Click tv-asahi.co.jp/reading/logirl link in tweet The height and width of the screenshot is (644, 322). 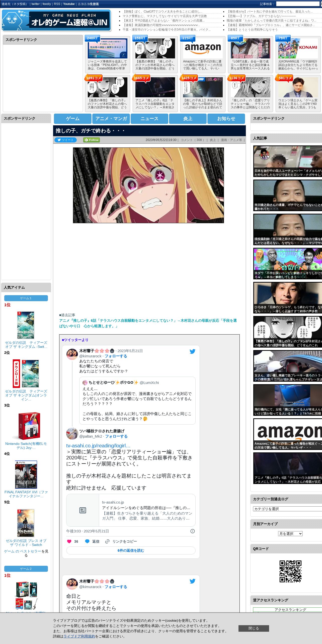click(x=98, y=446)
